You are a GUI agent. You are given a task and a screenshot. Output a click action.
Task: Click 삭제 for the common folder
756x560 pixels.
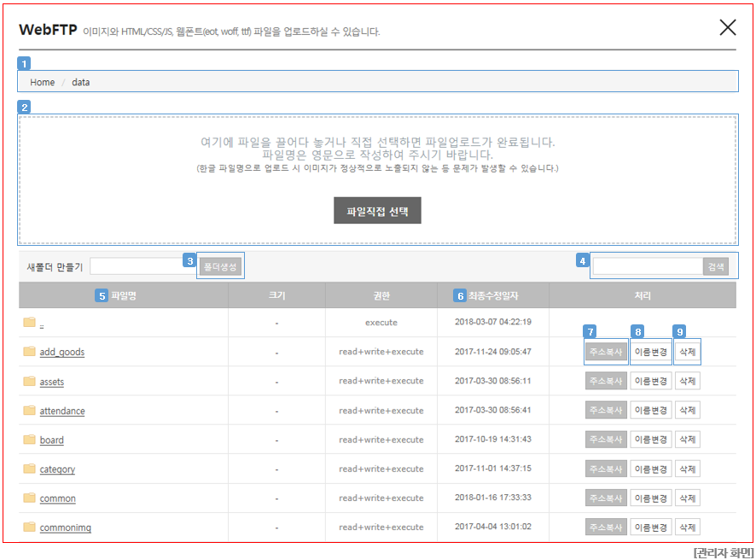688,498
